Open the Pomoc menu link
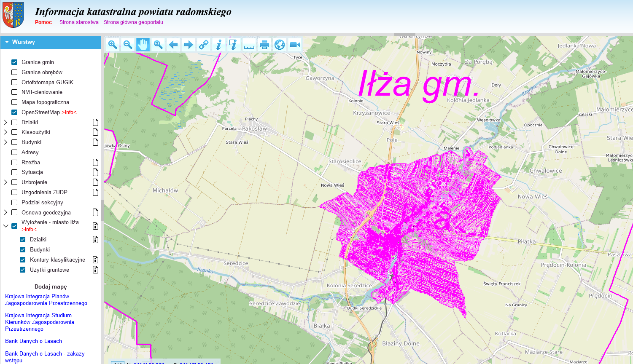 pyautogui.click(x=43, y=22)
